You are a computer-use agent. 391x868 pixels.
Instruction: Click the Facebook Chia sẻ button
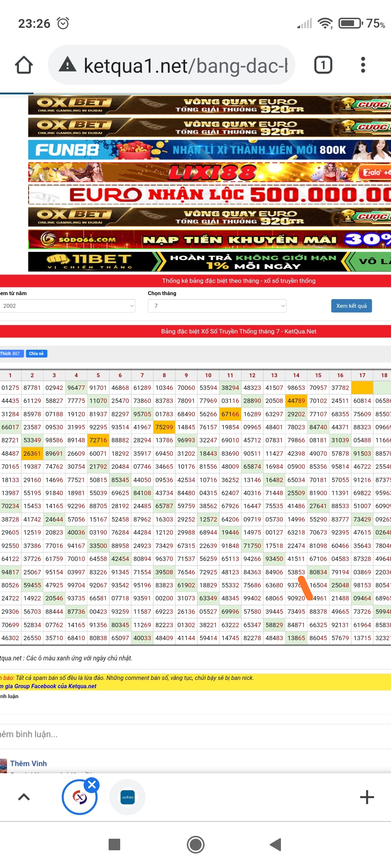(x=36, y=353)
